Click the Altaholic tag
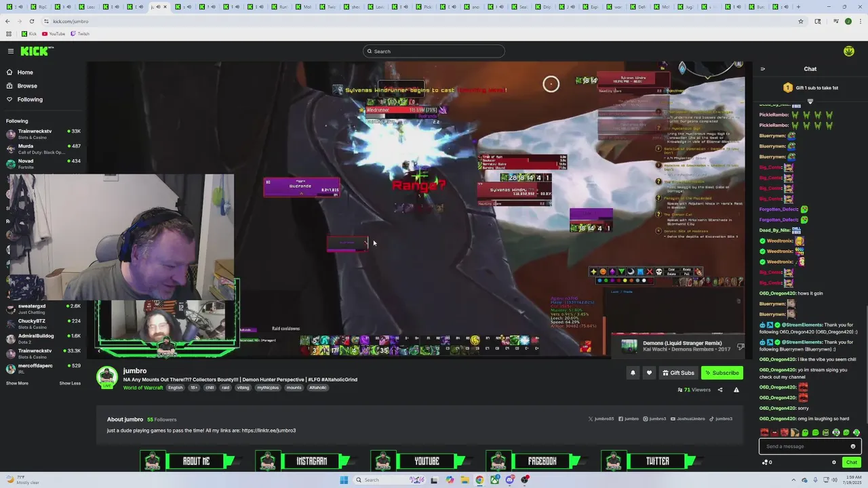This screenshot has width=868, height=488. pyautogui.click(x=318, y=388)
